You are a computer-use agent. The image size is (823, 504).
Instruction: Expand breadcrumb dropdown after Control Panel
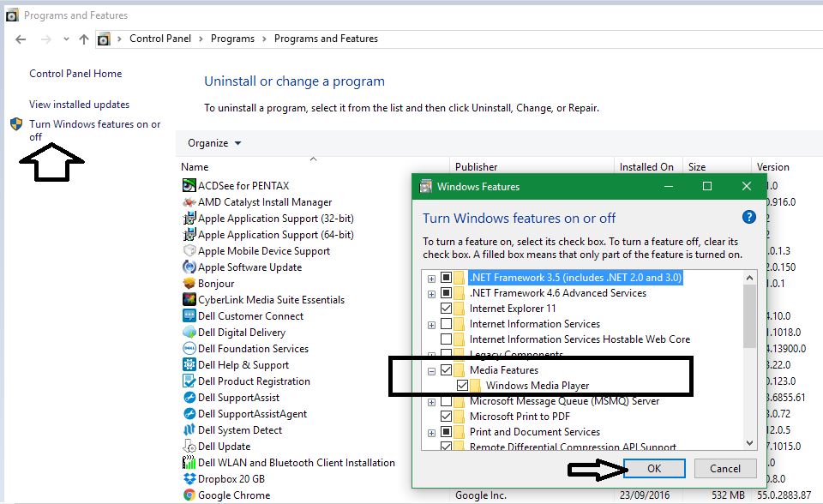coord(201,39)
